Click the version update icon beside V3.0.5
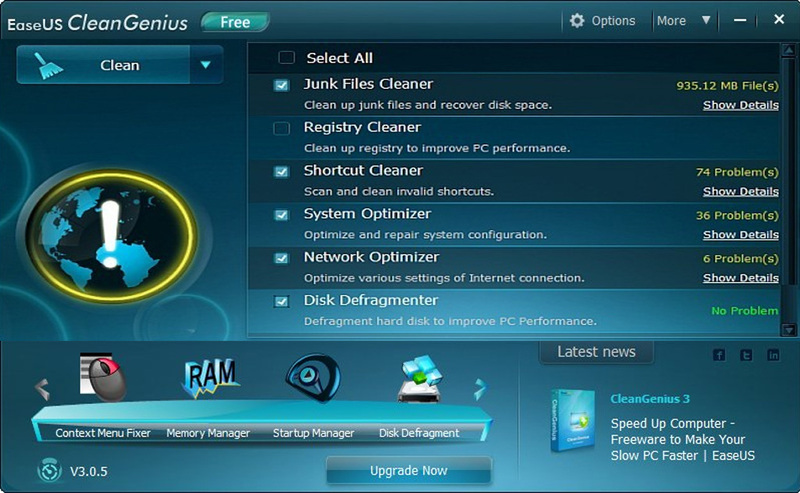The height and width of the screenshot is (493, 800). [x=49, y=471]
